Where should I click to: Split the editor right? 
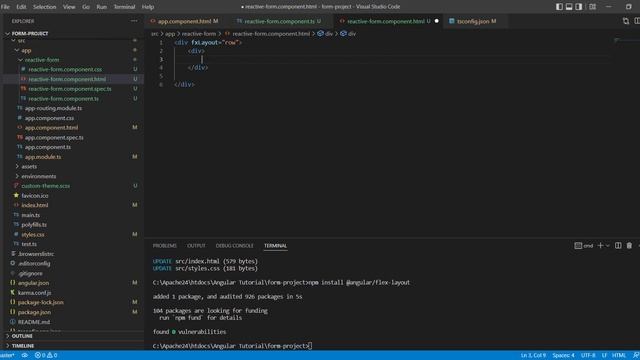pyautogui.click(x=637, y=21)
